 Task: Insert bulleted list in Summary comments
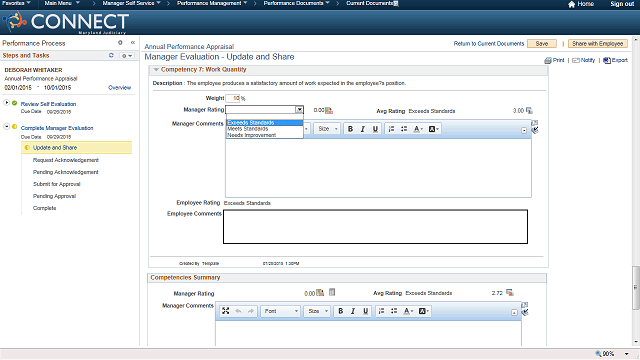click(x=394, y=311)
